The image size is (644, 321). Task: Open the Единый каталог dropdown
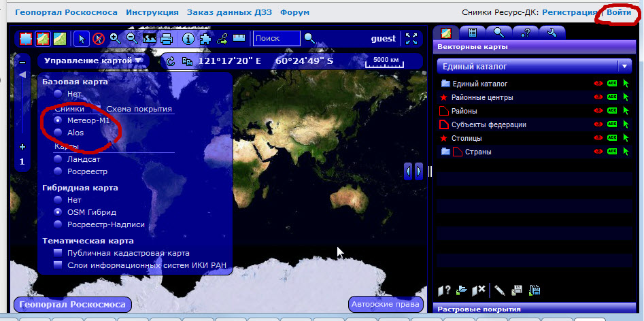[624, 67]
